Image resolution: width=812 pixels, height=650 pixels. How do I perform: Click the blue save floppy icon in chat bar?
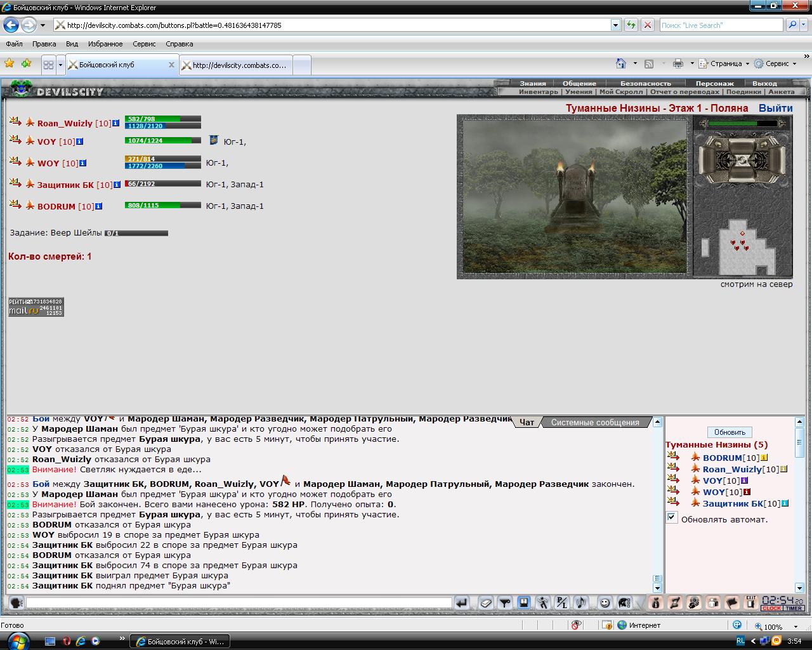(524, 602)
